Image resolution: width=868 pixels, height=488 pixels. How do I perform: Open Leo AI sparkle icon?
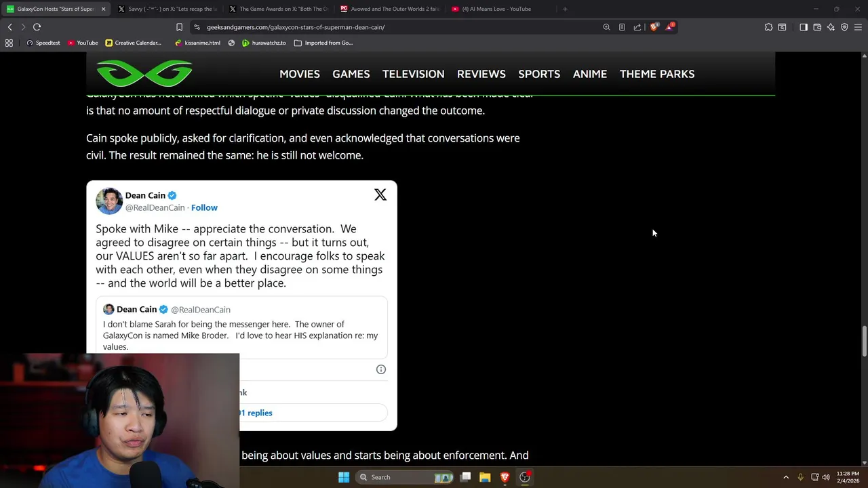click(x=831, y=27)
